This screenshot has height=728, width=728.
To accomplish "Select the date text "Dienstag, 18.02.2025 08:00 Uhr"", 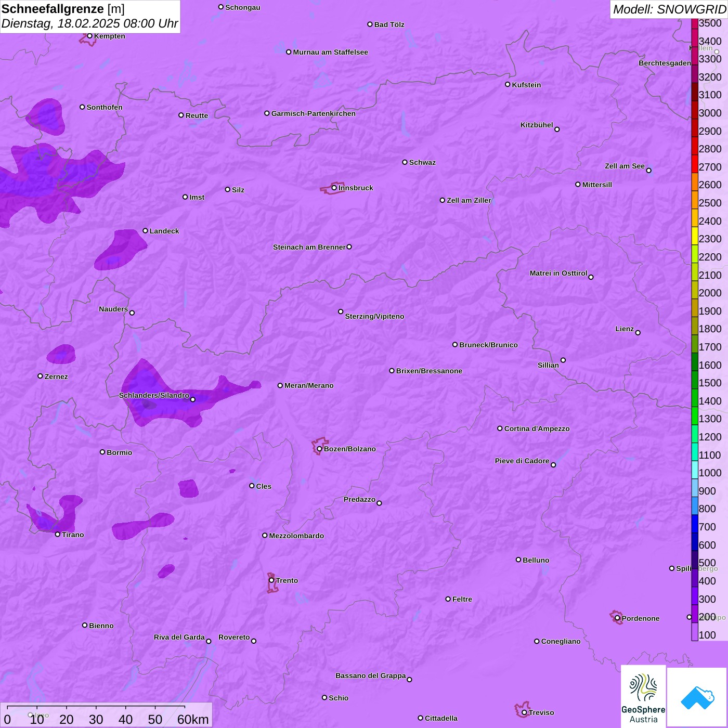I will (x=90, y=23).
